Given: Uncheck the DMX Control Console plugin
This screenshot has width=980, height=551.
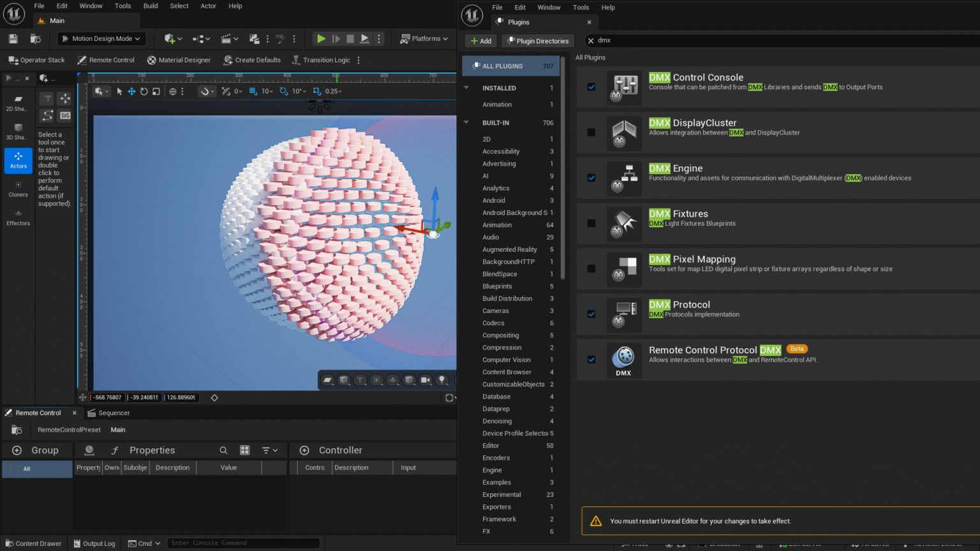Looking at the screenshot, I should tap(591, 87).
